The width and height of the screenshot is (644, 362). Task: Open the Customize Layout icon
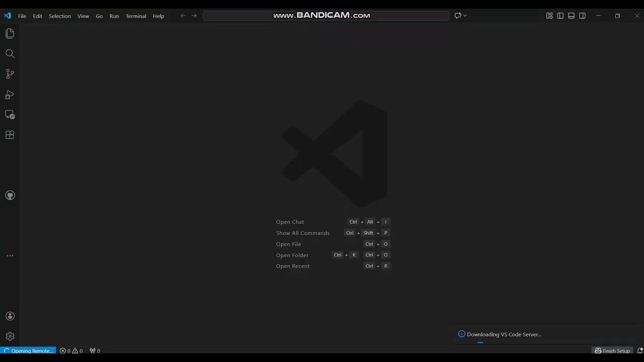pyautogui.click(x=549, y=16)
